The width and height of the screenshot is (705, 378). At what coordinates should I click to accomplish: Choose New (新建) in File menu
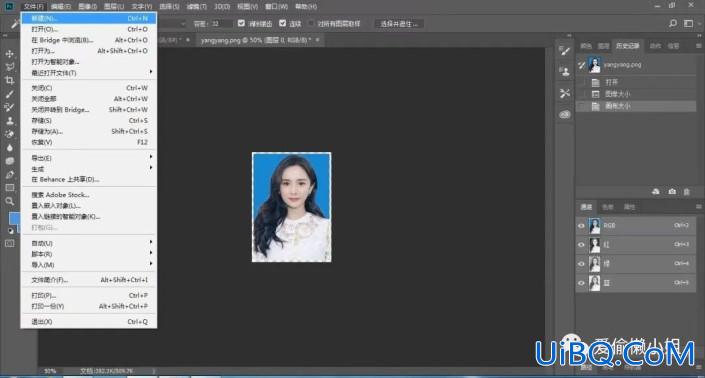click(89, 18)
